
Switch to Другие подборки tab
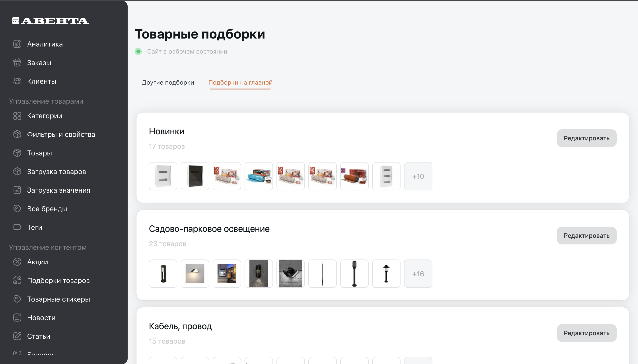[168, 83]
